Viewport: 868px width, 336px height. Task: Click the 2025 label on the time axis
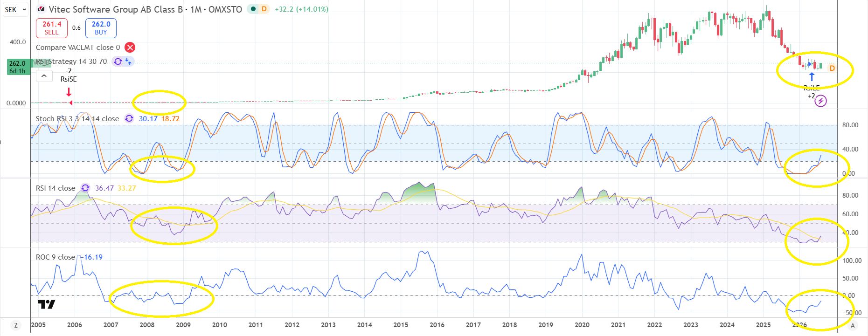763,325
